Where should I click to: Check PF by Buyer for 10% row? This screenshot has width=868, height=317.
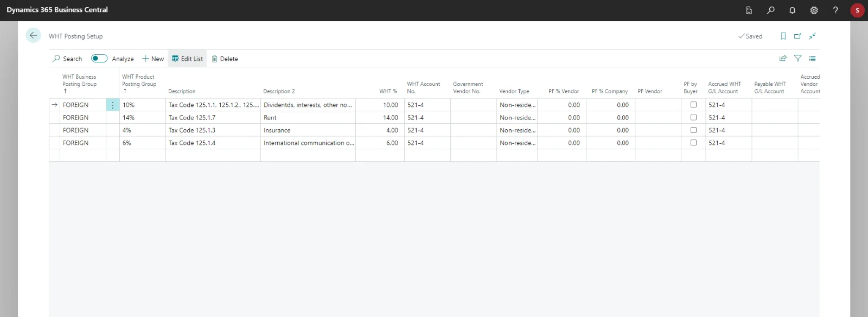(693, 105)
